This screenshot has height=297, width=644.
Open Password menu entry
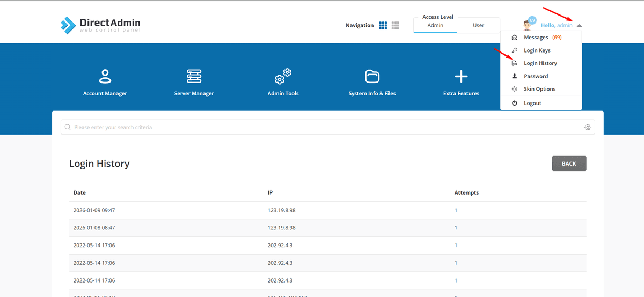(x=536, y=76)
